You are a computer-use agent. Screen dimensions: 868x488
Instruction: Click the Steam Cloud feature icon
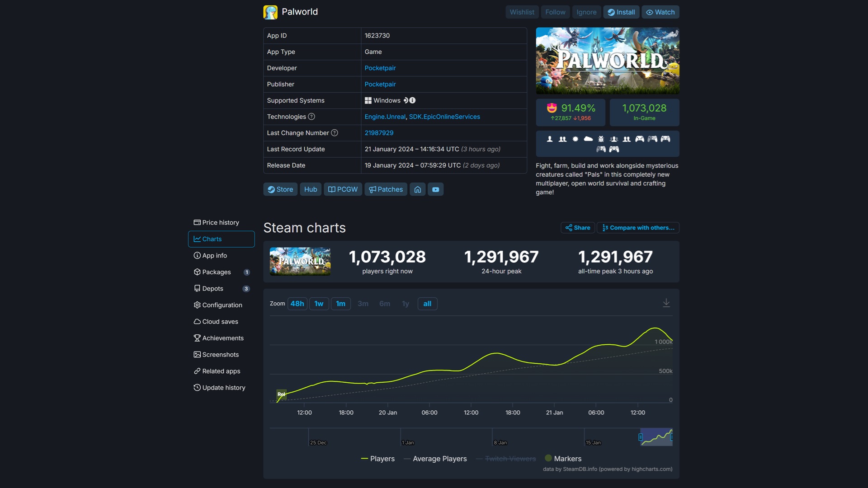588,139
